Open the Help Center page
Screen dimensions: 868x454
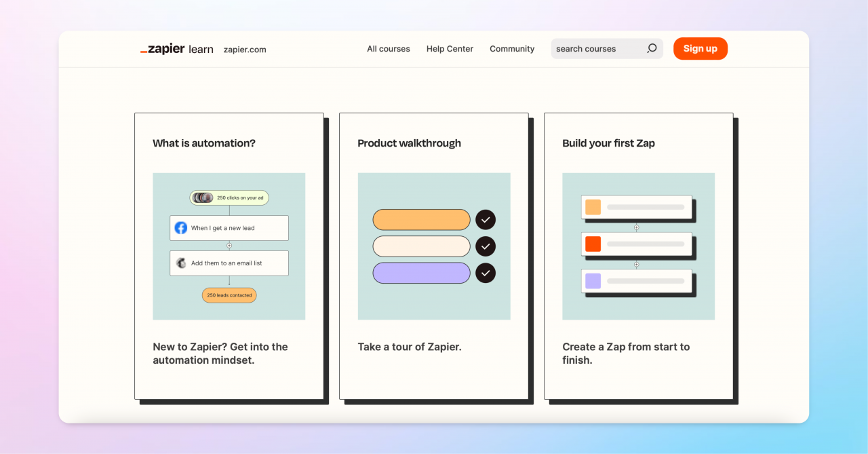[450, 49]
